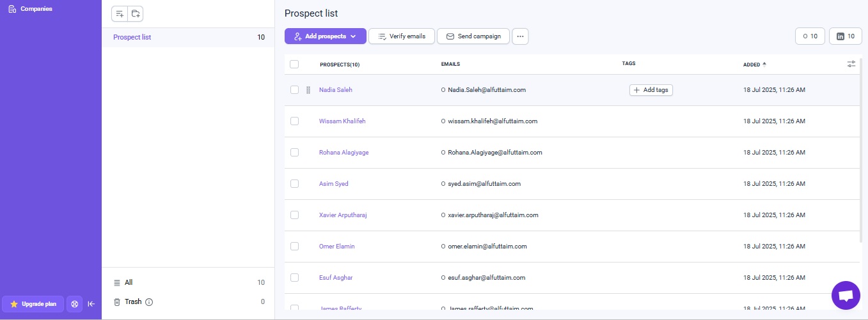Viewport: 868px width, 320px height.
Task: Click the LinkedIn count badge
Action: [x=845, y=36]
